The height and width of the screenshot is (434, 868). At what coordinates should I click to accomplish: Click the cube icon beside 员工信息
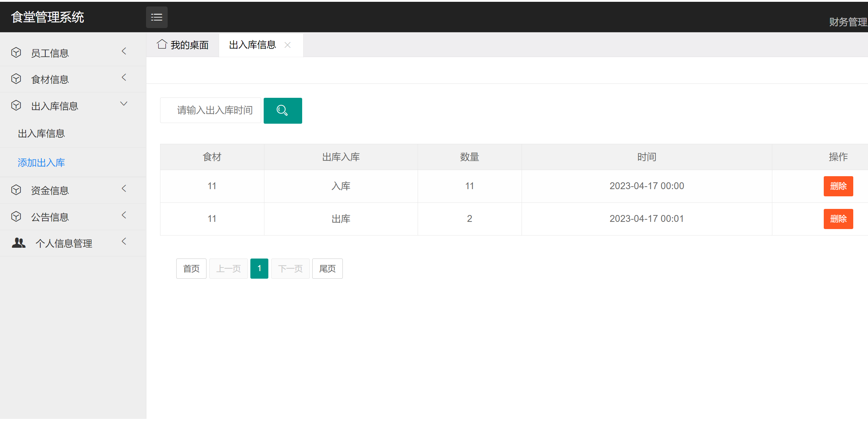(16, 52)
